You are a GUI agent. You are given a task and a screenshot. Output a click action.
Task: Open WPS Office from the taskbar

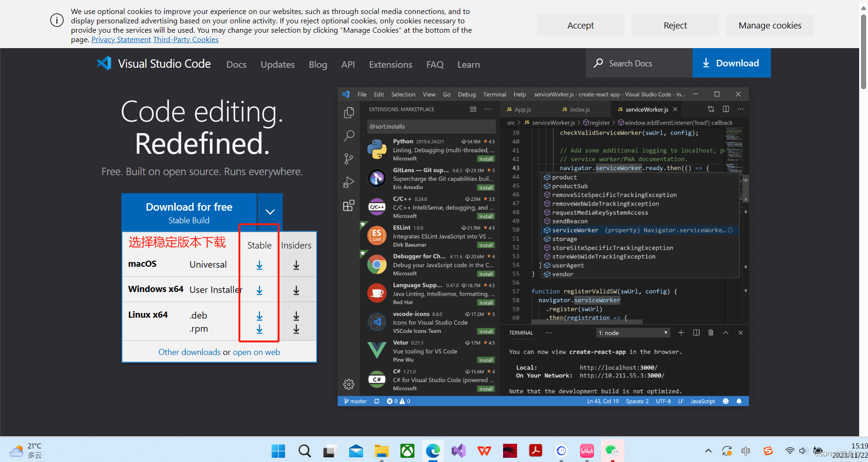484,451
